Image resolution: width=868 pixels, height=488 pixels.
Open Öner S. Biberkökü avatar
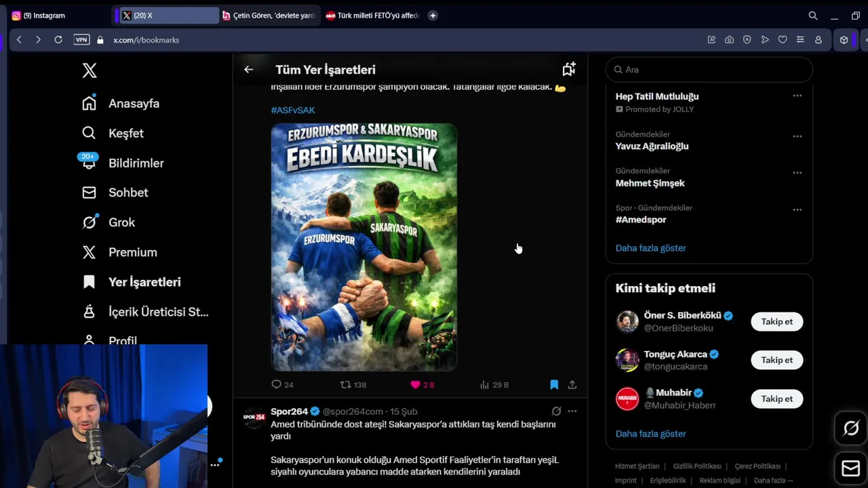627,321
